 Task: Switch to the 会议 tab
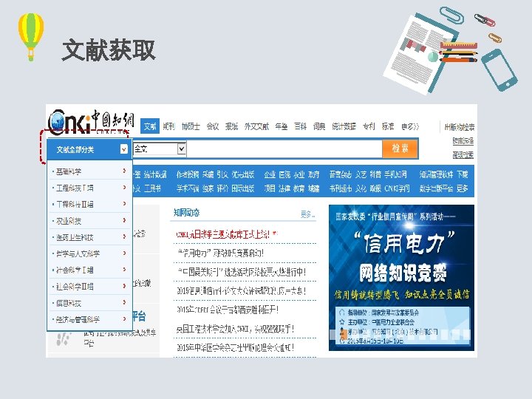pos(213,126)
